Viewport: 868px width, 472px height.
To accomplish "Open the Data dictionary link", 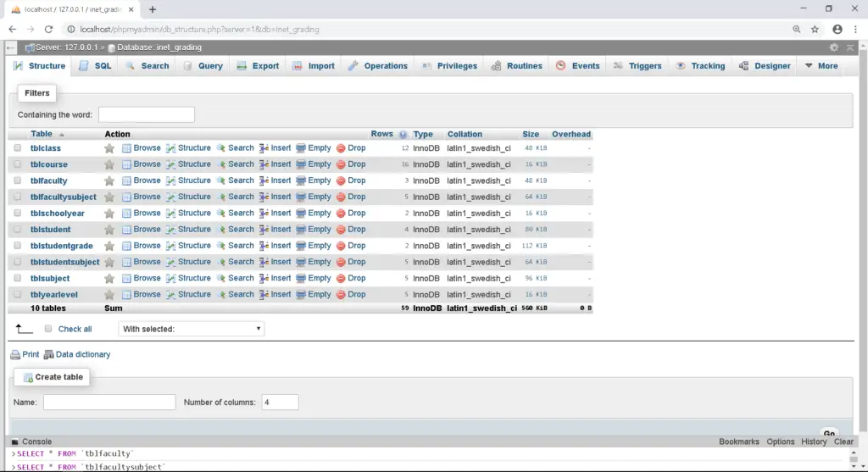I will point(77,354).
